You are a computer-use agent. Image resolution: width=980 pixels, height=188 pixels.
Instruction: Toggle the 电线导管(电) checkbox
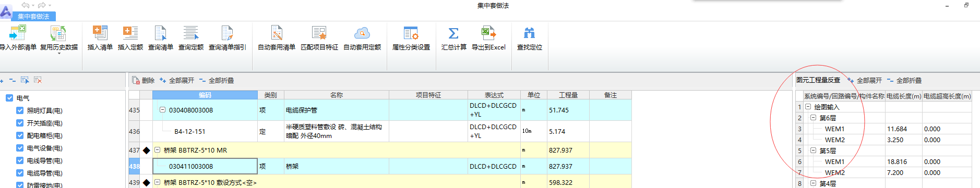click(20, 160)
